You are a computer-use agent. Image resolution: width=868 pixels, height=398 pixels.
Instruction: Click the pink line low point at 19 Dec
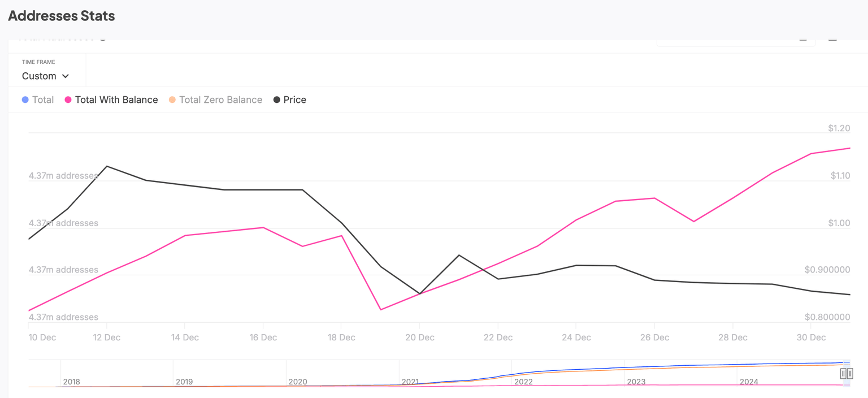click(380, 310)
